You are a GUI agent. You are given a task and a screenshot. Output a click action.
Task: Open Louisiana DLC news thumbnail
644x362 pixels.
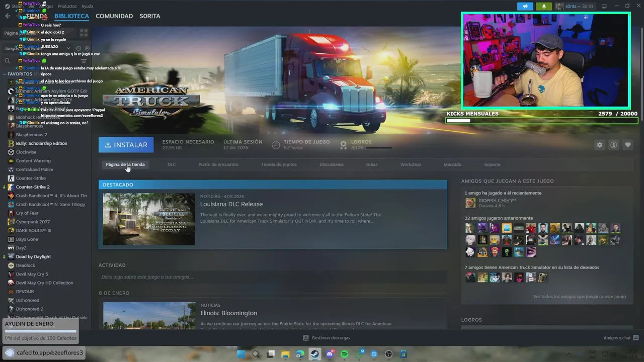pos(149,219)
